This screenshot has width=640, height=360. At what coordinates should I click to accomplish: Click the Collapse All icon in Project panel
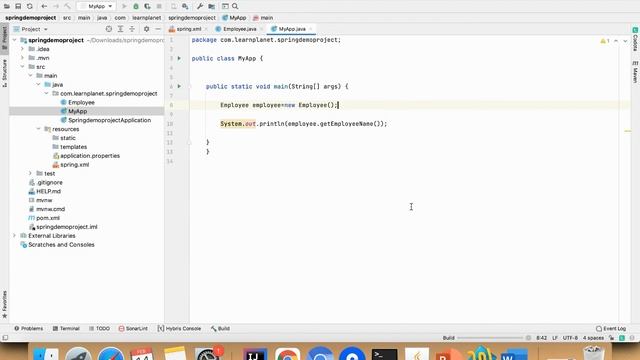[132, 29]
